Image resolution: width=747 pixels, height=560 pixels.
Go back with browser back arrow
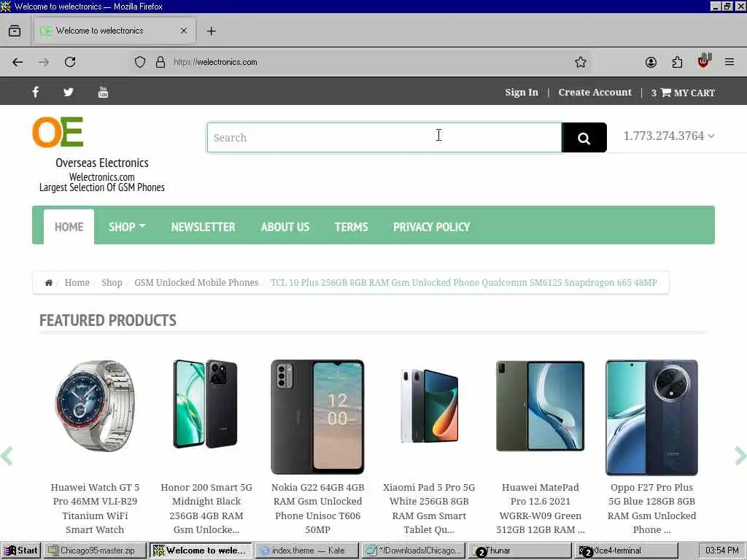(18, 62)
